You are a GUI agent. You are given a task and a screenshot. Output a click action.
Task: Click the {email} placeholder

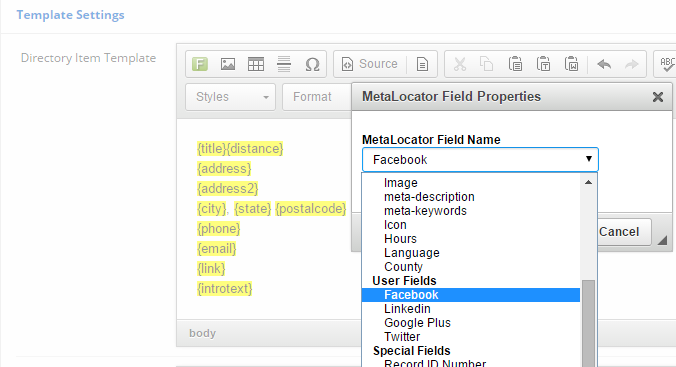[216, 248]
